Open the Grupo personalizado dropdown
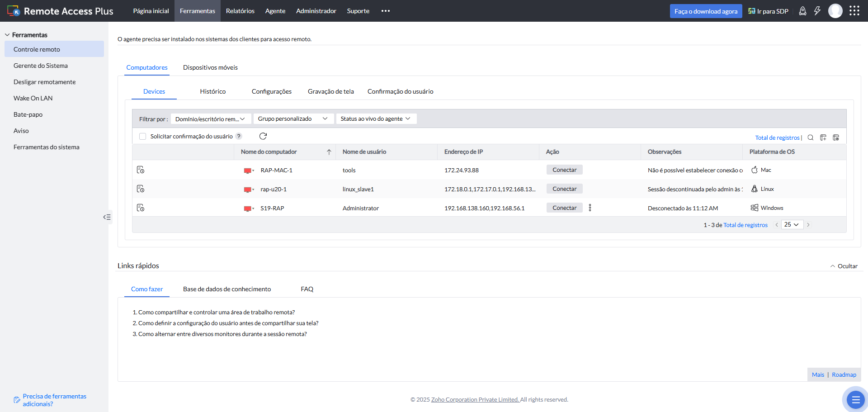 point(292,118)
